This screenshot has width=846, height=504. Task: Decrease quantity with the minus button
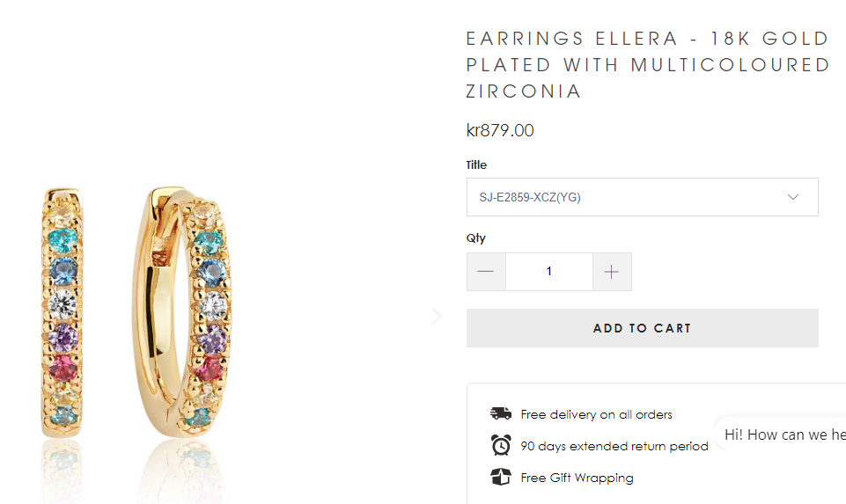486,272
